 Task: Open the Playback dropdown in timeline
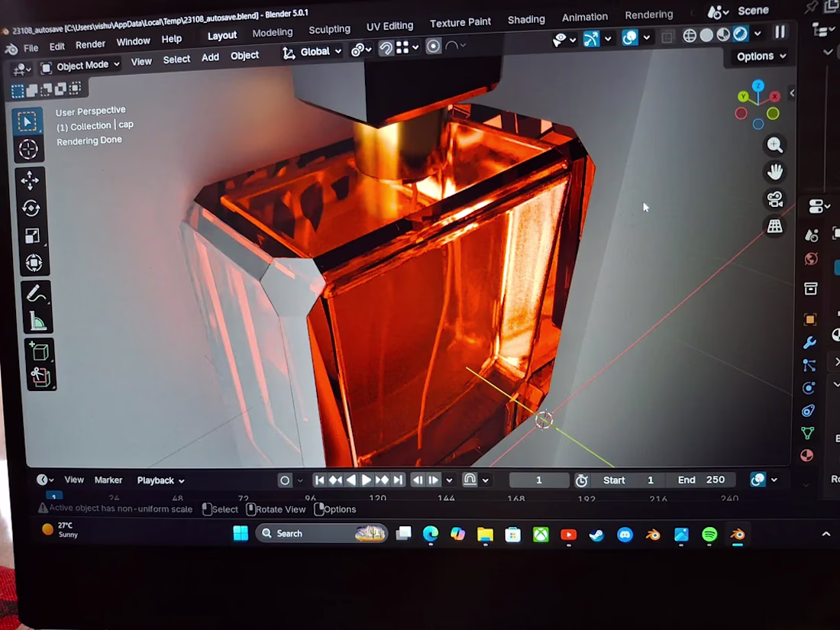point(160,480)
